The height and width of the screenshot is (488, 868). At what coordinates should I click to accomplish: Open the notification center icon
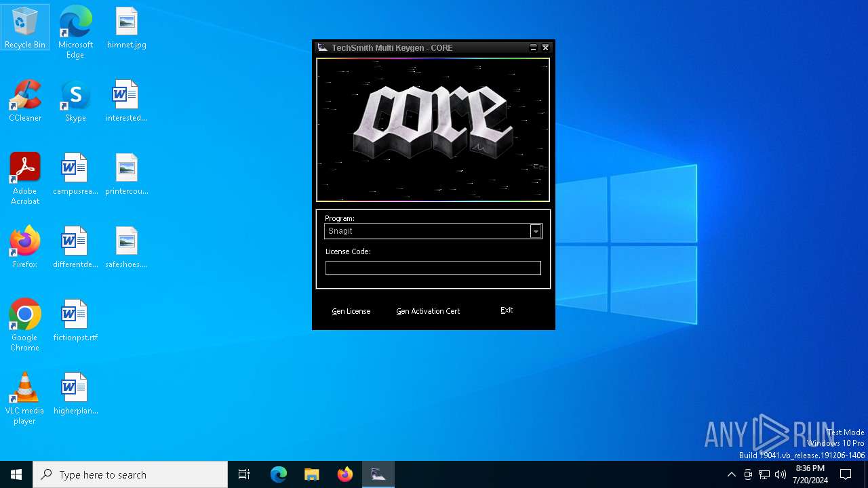(x=846, y=474)
